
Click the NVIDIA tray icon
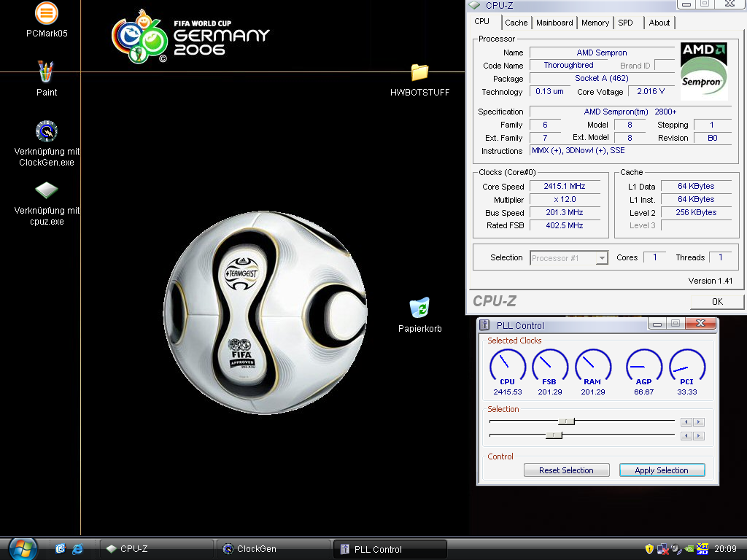pyautogui.click(x=689, y=549)
